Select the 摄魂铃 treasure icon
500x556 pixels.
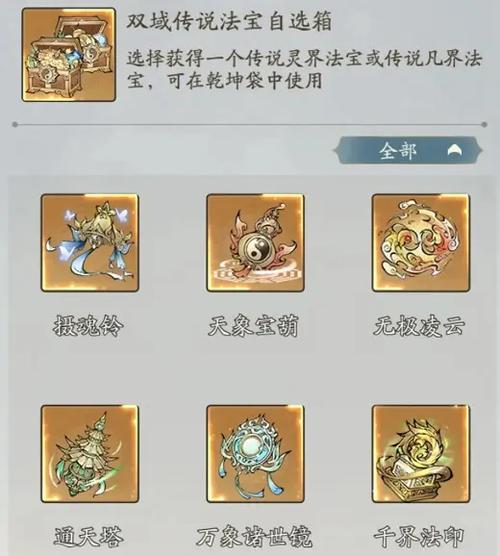click(x=90, y=243)
